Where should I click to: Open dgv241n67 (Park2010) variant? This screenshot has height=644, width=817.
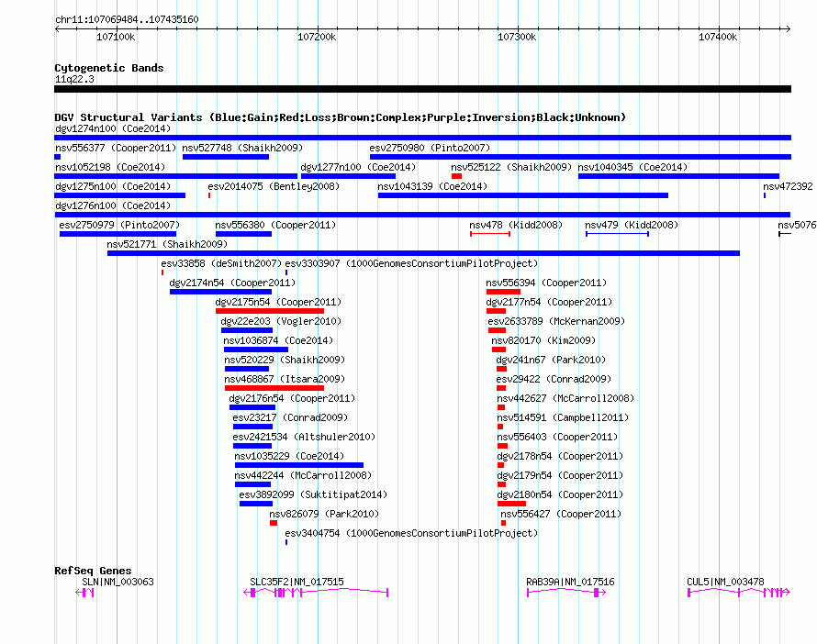tap(551, 360)
